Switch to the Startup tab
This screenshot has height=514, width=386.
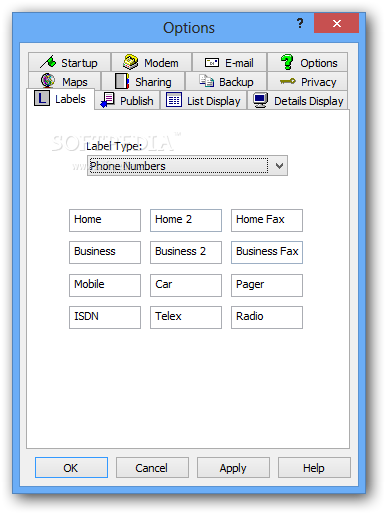[69, 62]
